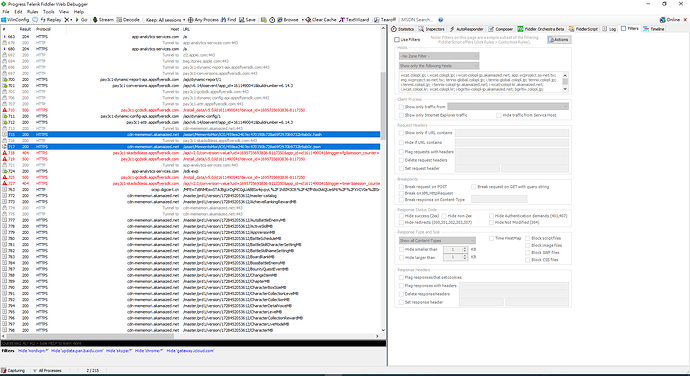Screen dimensions: 690x376
Task: Click the Tearoff toolbar button
Action: pos(385,20)
